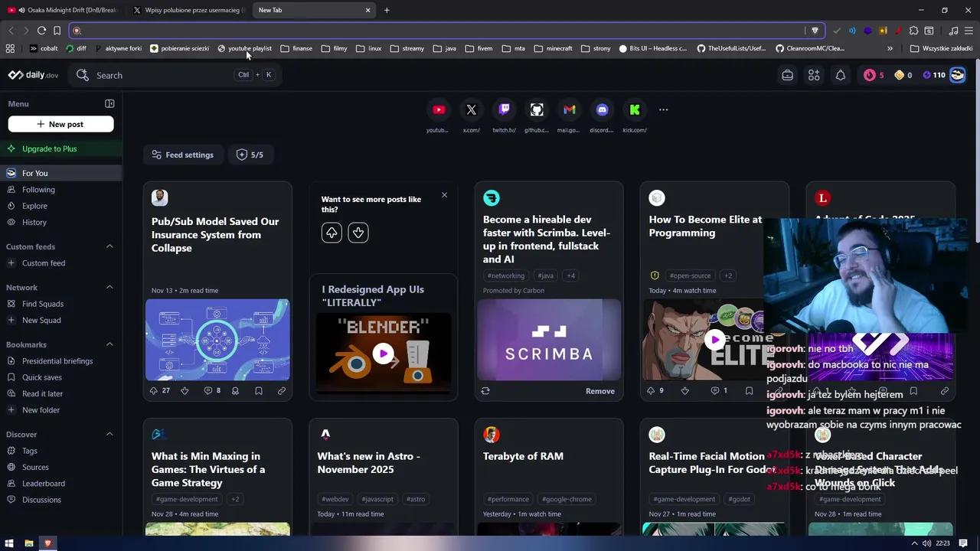
Task: Open the linux bookmarks folder
Action: click(369, 48)
